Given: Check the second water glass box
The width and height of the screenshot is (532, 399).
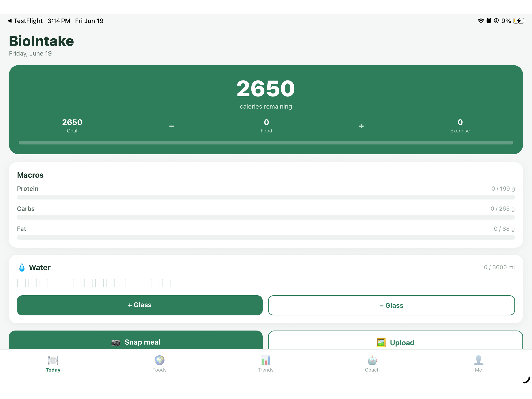Looking at the screenshot, I should 33,283.
